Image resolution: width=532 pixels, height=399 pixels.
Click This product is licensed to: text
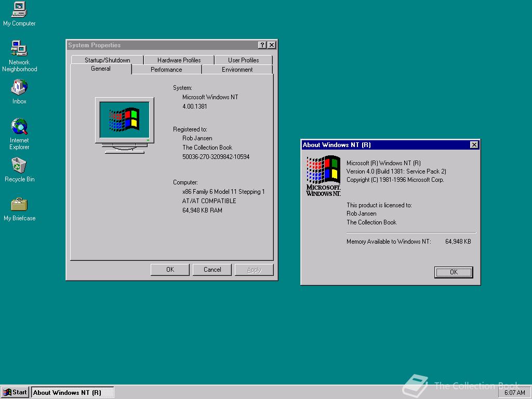379,205
